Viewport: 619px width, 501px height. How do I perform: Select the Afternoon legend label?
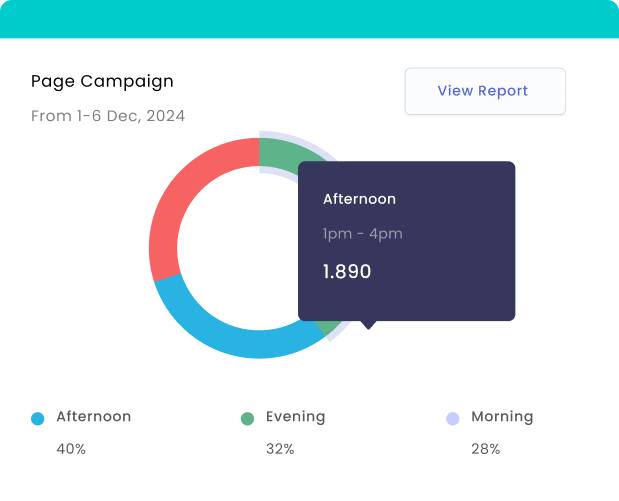[94, 417]
